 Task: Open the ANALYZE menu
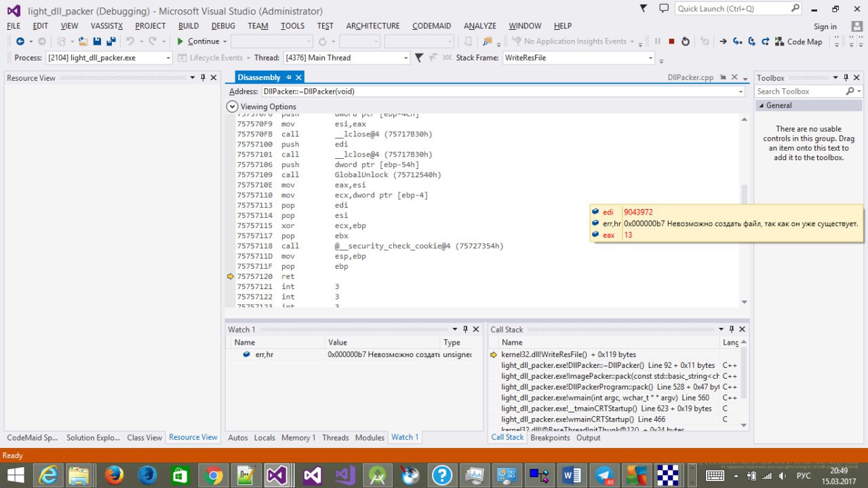pyautogui.click(x=480, y=26)
